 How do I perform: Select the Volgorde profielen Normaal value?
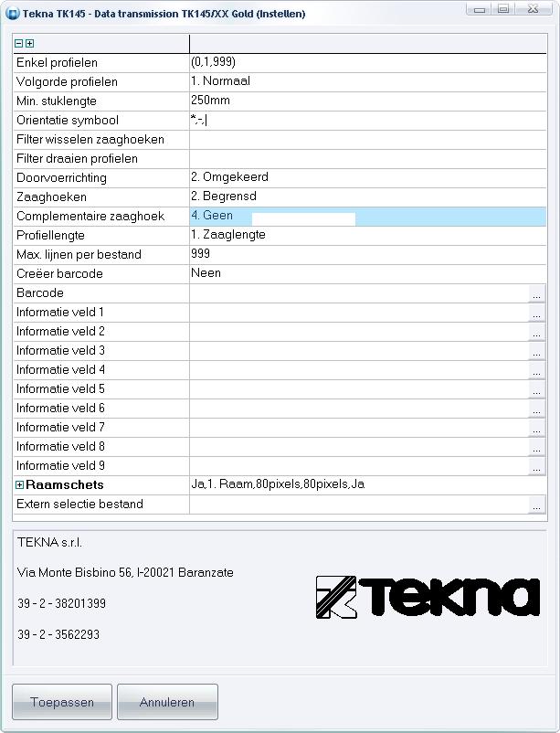point(365,81)
